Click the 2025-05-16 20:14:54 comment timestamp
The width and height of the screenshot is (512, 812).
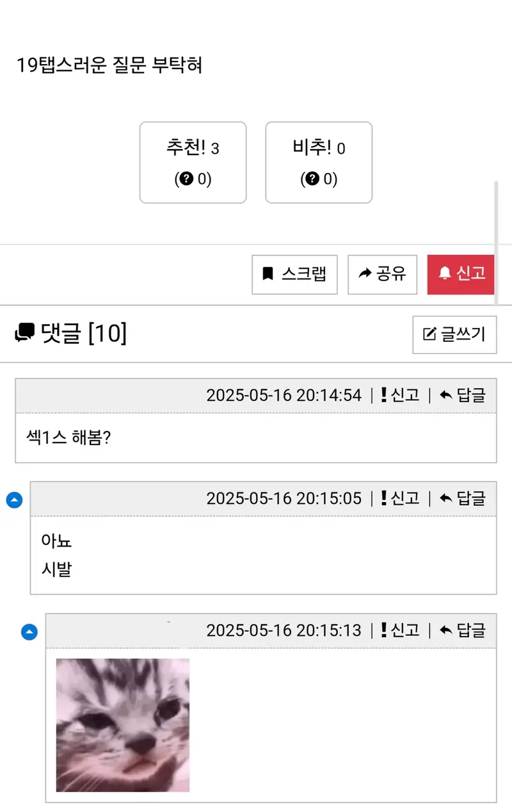tap(284, 395)
